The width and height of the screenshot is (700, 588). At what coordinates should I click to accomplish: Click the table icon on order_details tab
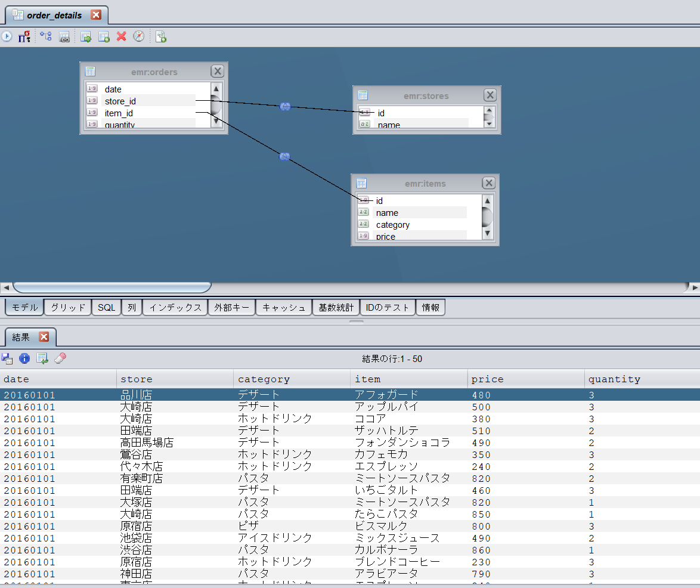(18, 15)
